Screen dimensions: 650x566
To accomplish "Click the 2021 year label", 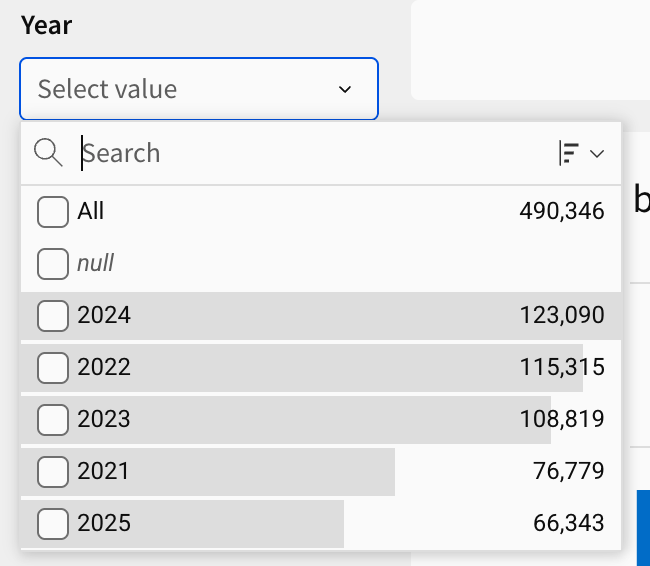I will 103,471.
